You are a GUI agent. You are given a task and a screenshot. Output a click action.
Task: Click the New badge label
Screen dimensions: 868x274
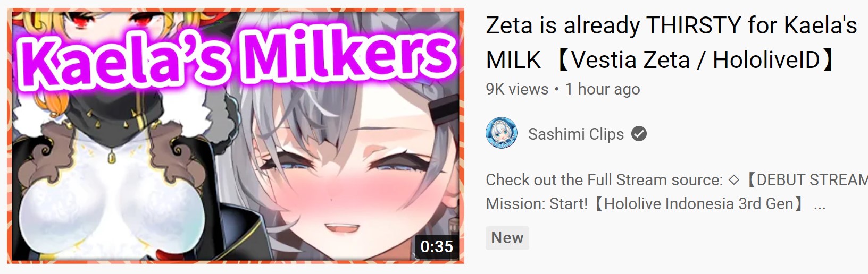coord(507,238)
